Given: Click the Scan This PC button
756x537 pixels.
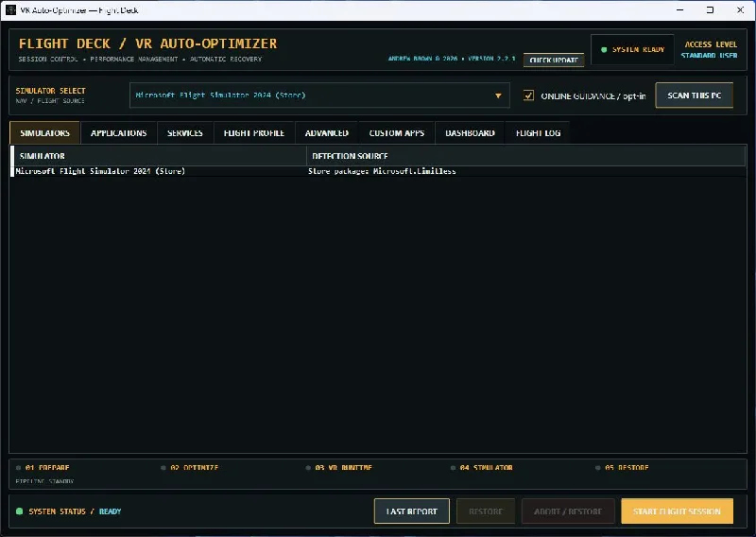Looking at the screenshot, I should point(695,95).
